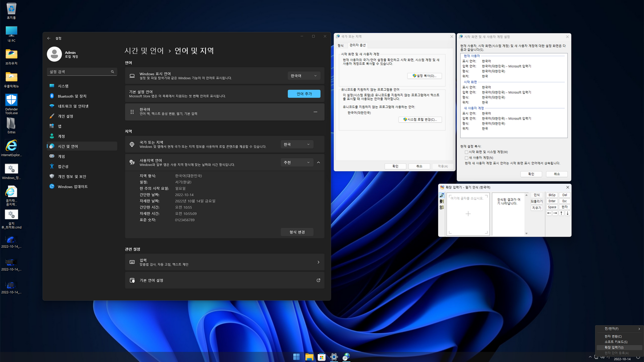Click the 설정 검색 input field
The width and height of the screenshot is (644, 362).
(x=82, y=72)
